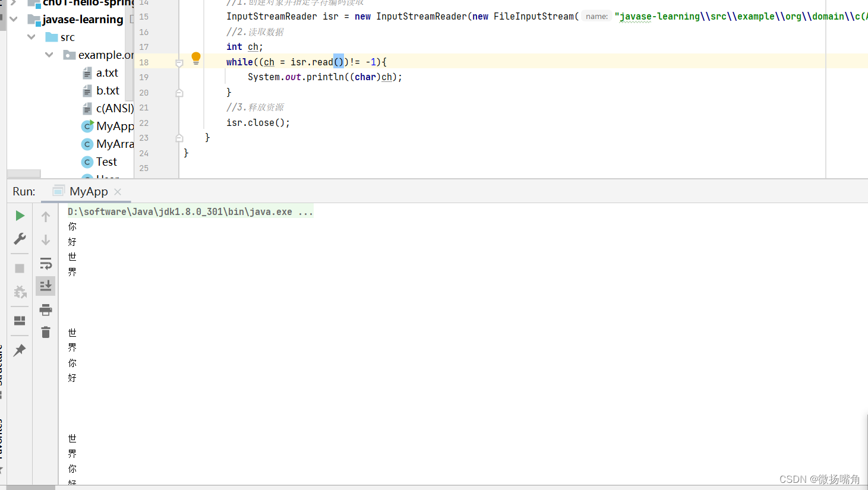Click the console horizontal scrollbar
This screenshot has width=868, height=490.
[31, 487]
